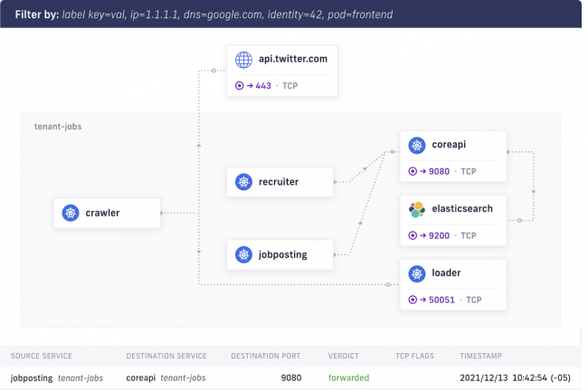The image size is (588, 392).
Task: Click the Kubernetes icon on jobposting node
Action: click(x=243, y=254)
